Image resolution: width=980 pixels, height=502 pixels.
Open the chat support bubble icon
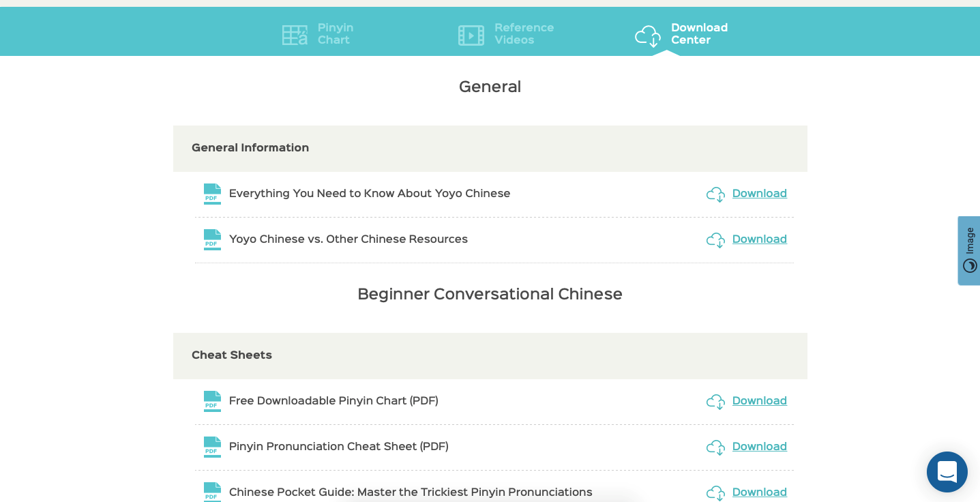pyautogui.click(x=947, y=471)
